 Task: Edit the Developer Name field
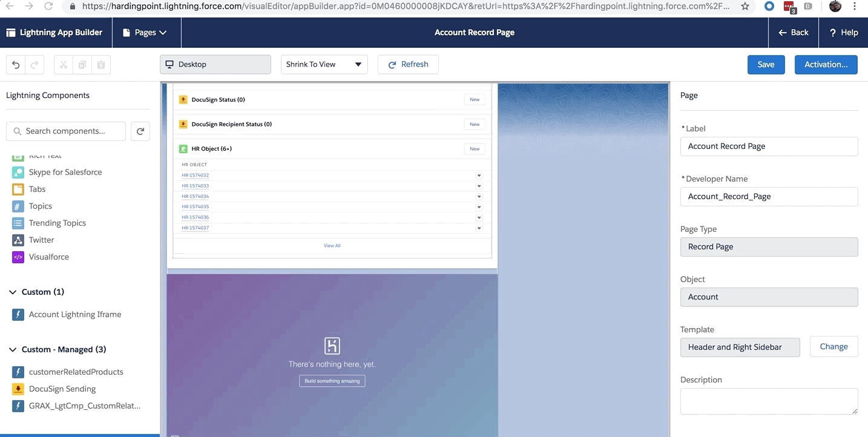769,197
